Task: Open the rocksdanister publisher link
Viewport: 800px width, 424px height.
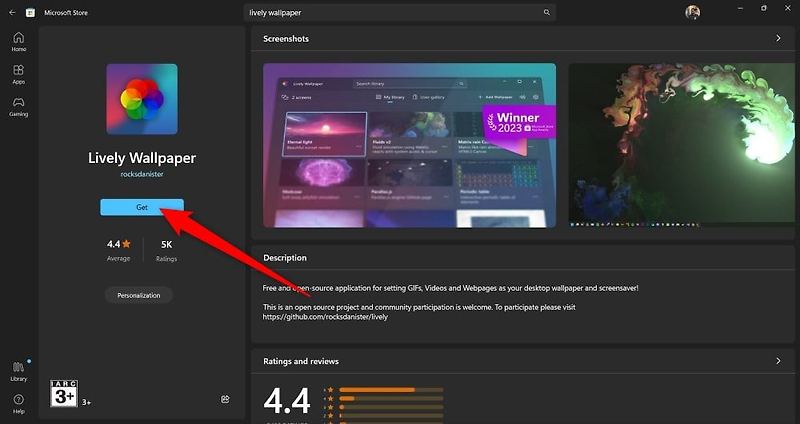Action: coord(142,174)
